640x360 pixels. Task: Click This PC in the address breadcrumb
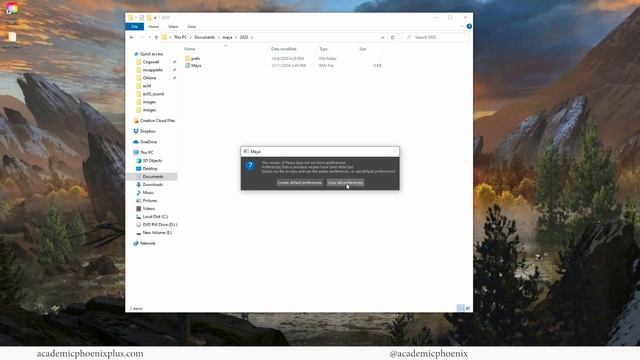[x=180, y=37]
